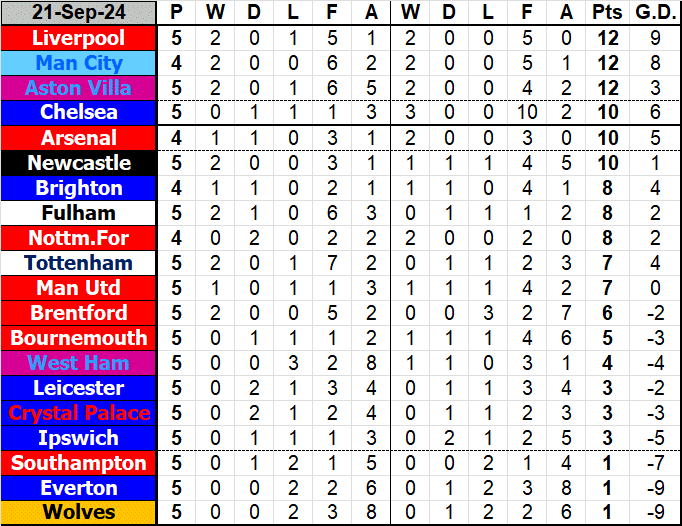Select the Wolves team name cell

pos(79,513)
